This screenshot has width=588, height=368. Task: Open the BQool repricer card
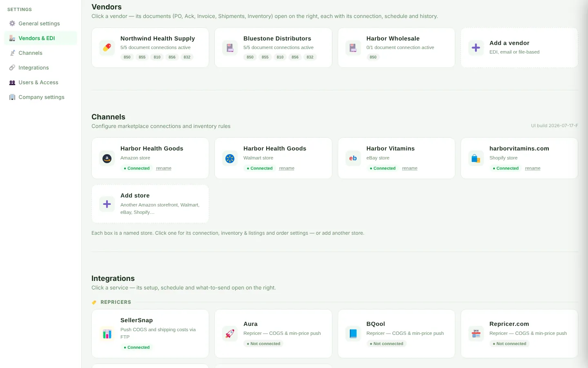point(396,334)
